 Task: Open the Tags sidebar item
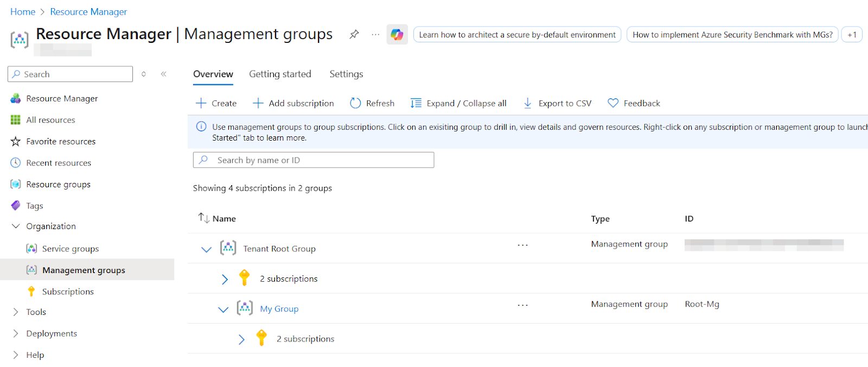[35, 206]
